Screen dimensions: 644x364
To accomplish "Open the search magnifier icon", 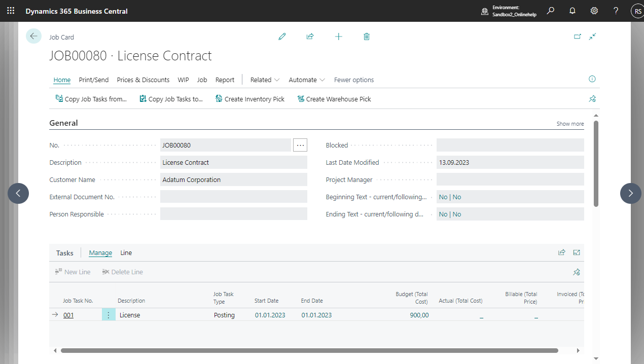I will (x=550, y=11).
